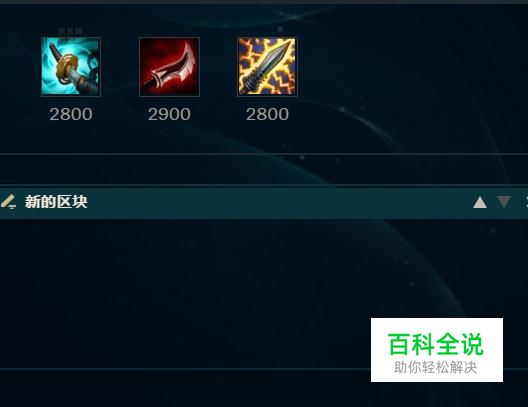Click the 2800 price under the katana item

(71, 114)
